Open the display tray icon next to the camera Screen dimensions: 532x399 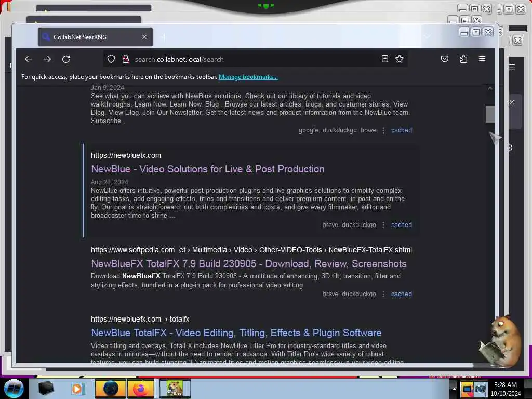pos(467,389)
